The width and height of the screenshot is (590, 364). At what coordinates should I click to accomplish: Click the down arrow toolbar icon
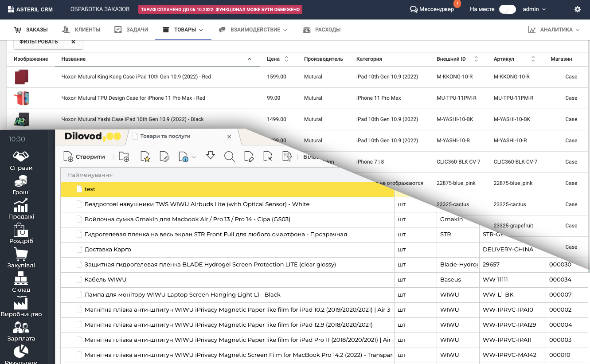click(x=211, y=155)
